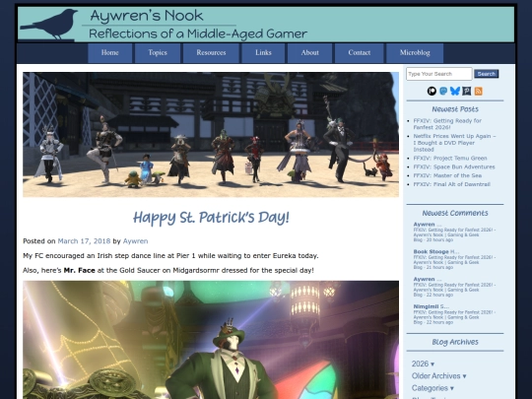
Task: Open FFXIV: Project Temu Green post
Action: pos(450,158)
